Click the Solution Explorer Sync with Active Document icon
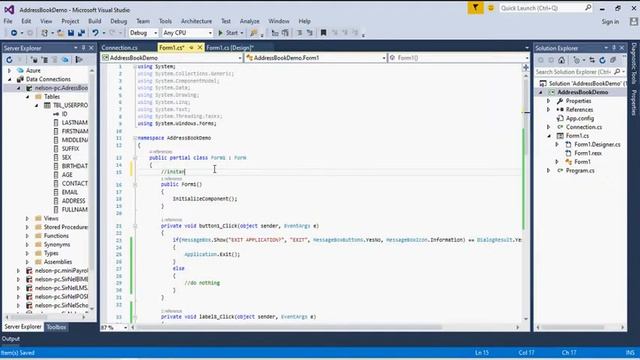This screenshot has height=360, width=640. (x=592, y=60)
